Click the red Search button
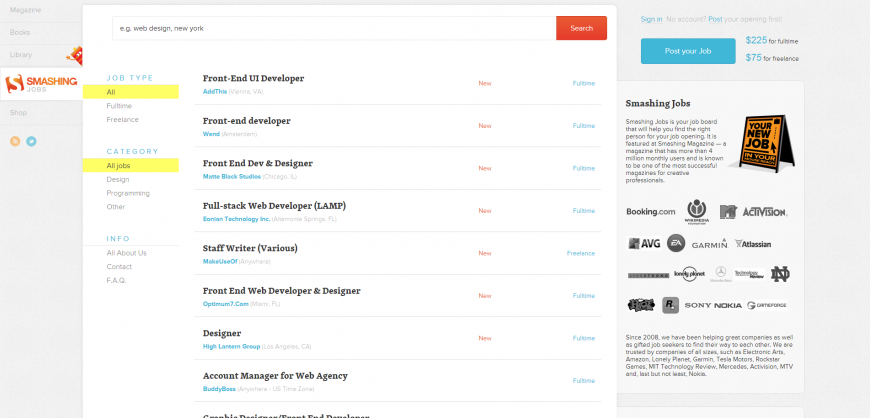This screenshot has height=418, width=870. click(581, 28)
